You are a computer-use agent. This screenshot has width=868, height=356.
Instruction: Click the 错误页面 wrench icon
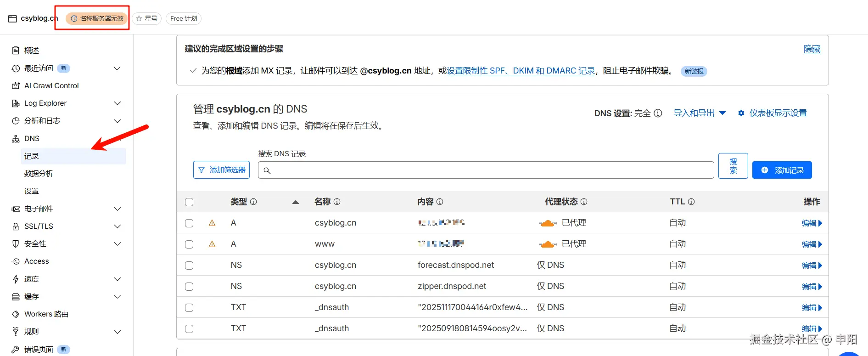(16, 350)
